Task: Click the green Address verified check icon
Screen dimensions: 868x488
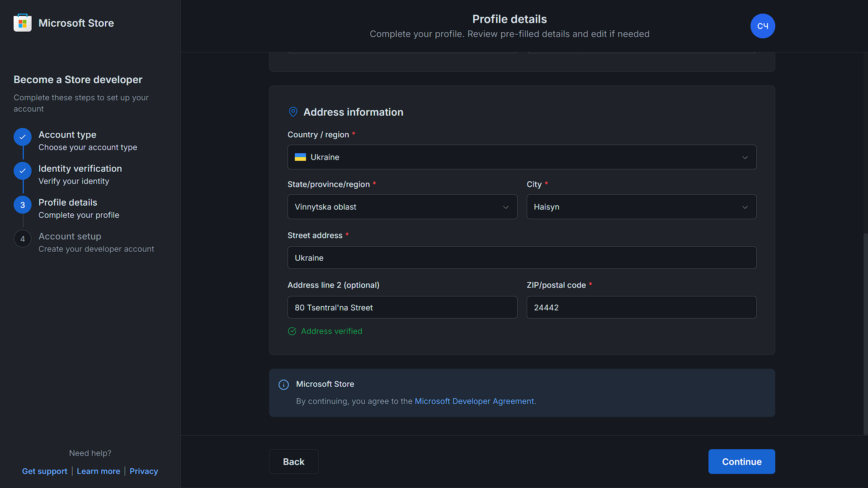Action: [x=292, y=331]
